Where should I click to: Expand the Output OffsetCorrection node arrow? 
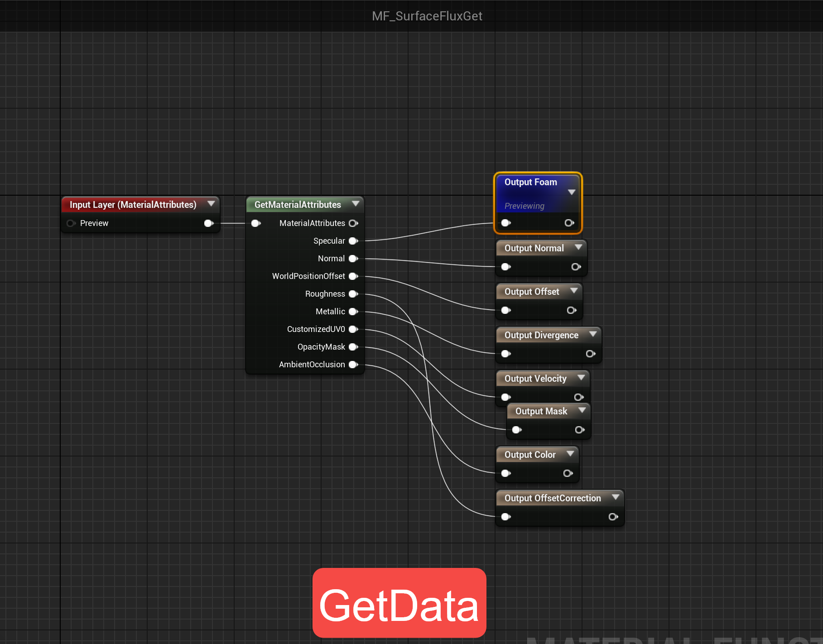click(616, 497)
